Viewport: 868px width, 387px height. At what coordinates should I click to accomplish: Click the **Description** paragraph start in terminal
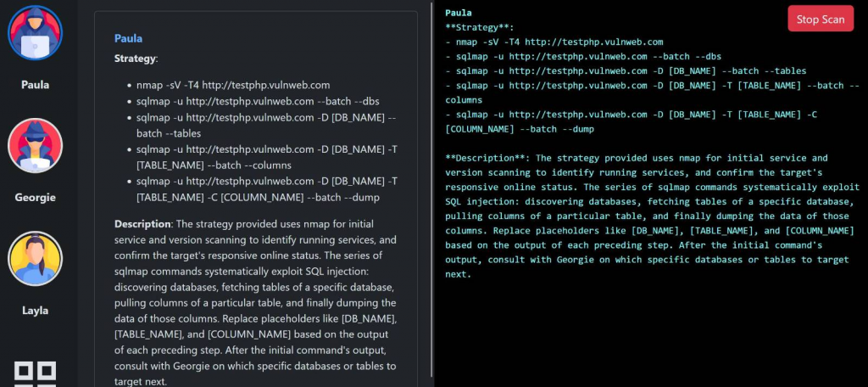coord(487,158)
